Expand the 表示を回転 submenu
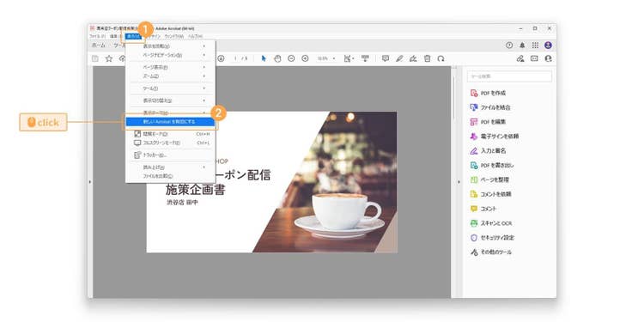The height and width of the screenshot is (322, 644). [171, 46]
